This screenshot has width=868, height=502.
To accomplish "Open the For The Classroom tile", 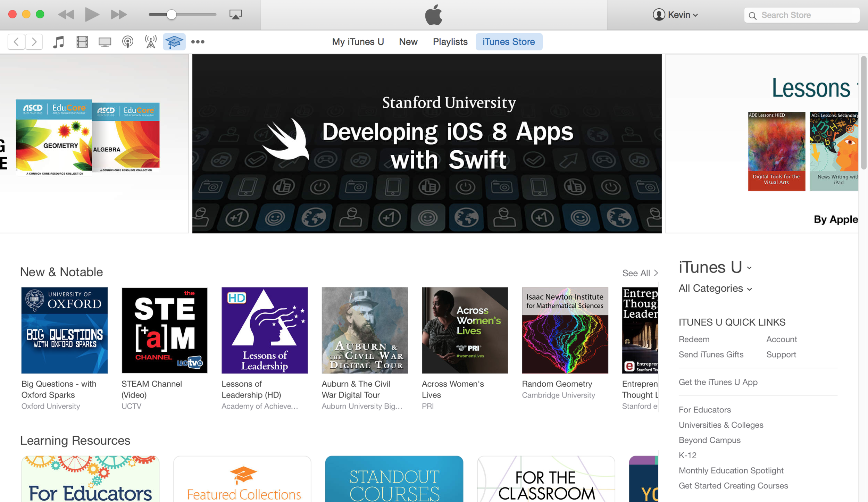I will click(546, 479).
